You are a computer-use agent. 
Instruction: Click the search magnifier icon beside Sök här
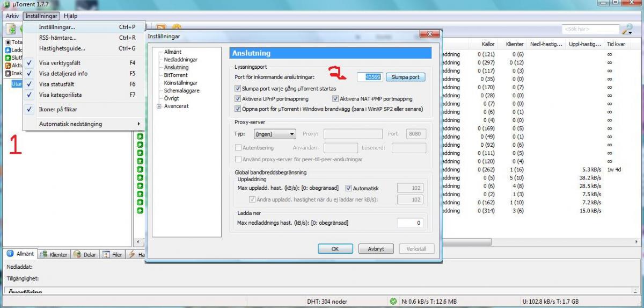point(626,30)
